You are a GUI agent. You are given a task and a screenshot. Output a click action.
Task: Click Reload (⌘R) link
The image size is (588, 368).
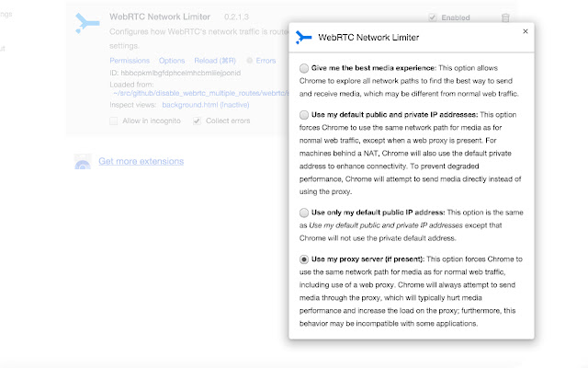[215, 61]
